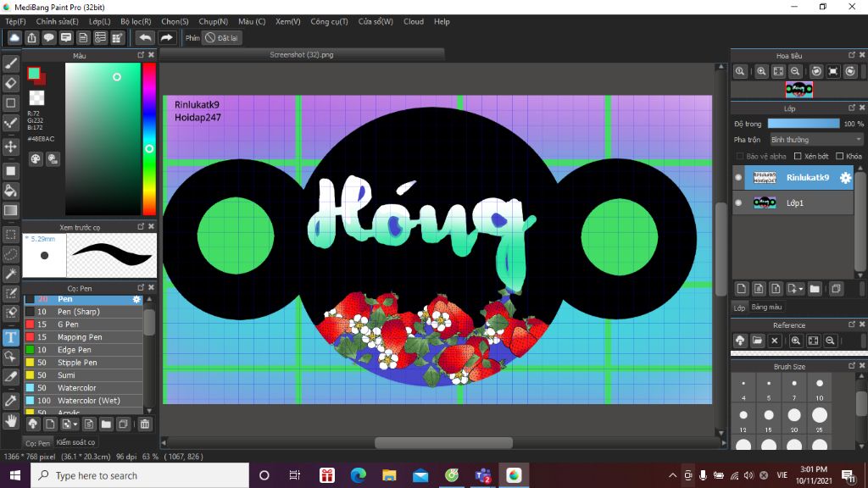Open Pen brush settings gear
This screenshot has height=488, width=868.
(x=136, y=299)
